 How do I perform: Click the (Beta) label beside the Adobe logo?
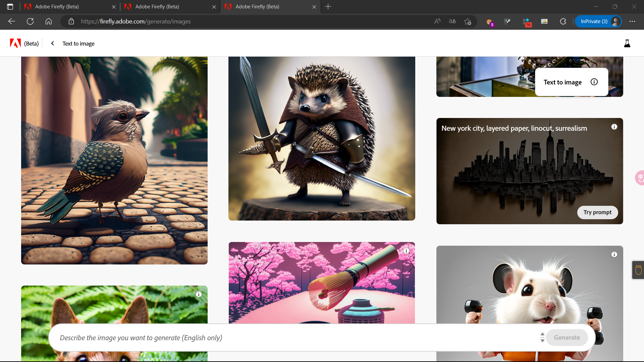point(32,44)
